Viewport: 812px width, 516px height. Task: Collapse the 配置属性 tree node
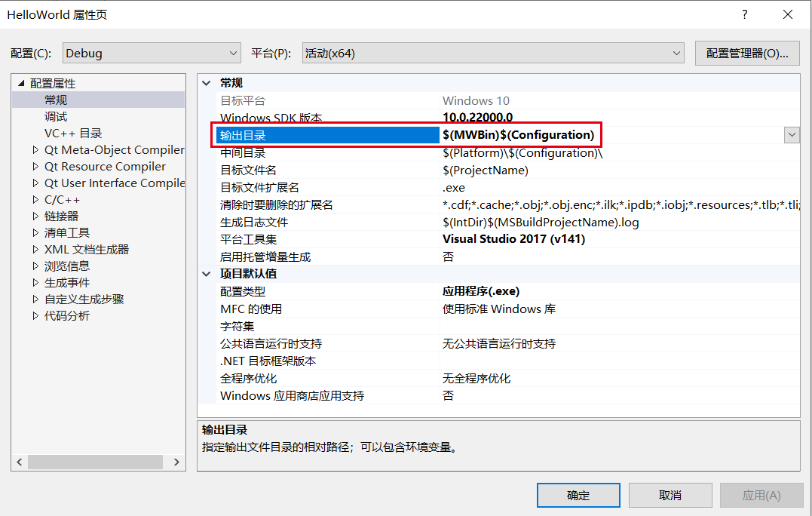tap(21, 83)
